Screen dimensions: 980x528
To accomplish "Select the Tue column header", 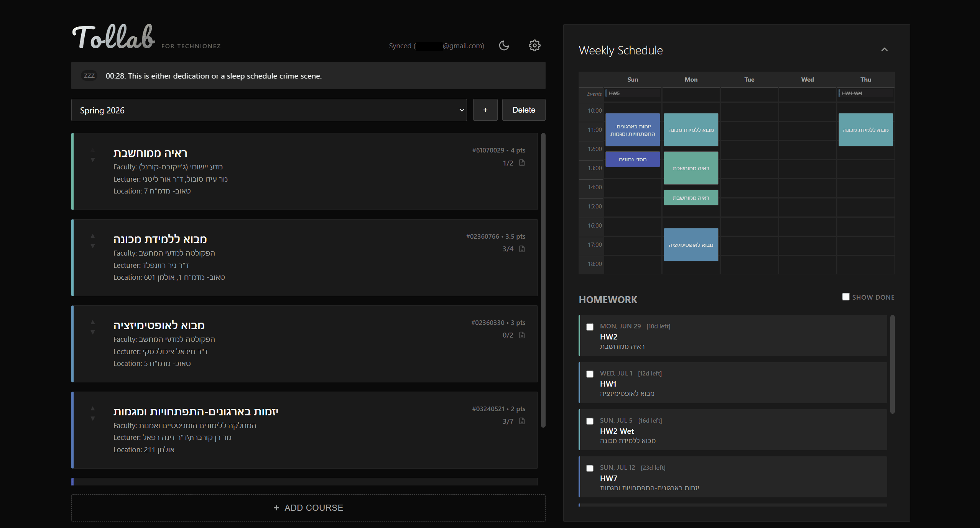I will click(x=749, y=80).
